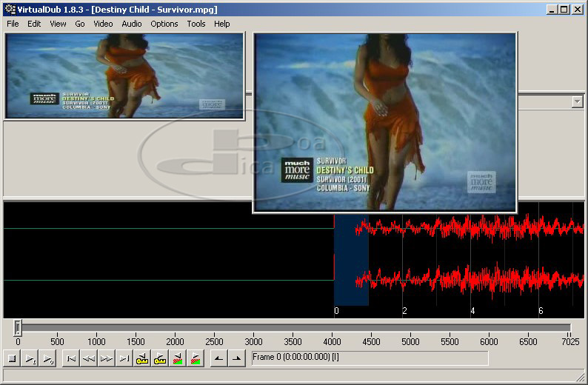Viewport: 588px width, 385px height.
Task: Jump to the end of the video
Action: 124,359
